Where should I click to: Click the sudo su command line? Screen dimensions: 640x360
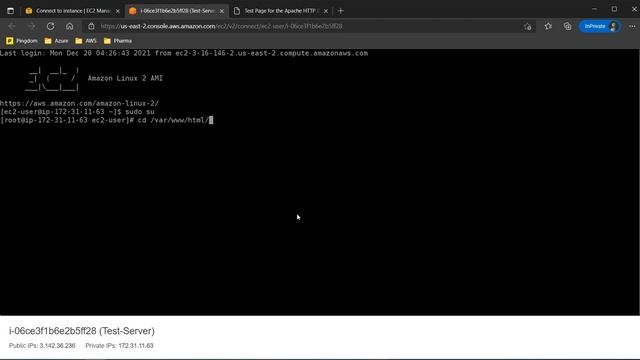77,111
